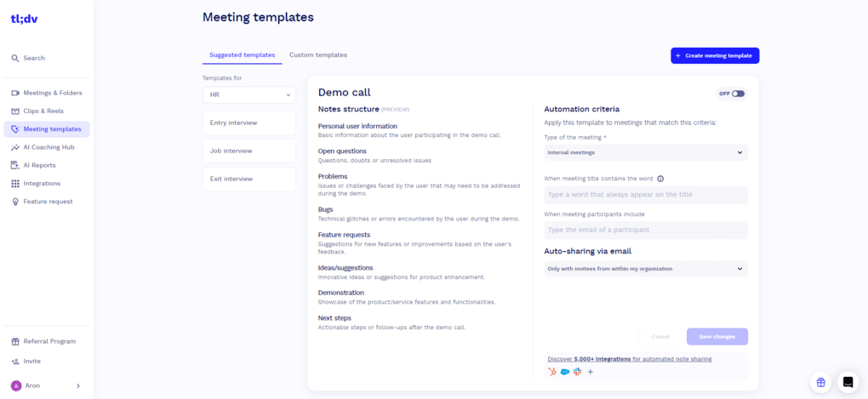Open Referral Program link
The height and width of the screenshot is (399, 868).
click(x=47, y=341)
